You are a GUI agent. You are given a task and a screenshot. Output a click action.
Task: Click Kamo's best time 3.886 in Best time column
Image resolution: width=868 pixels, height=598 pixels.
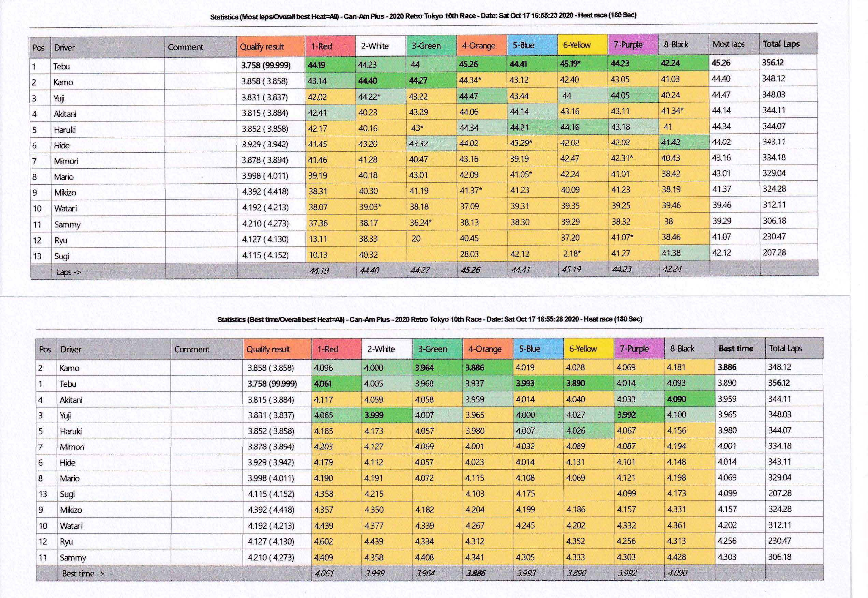click(x=727, y=367)
